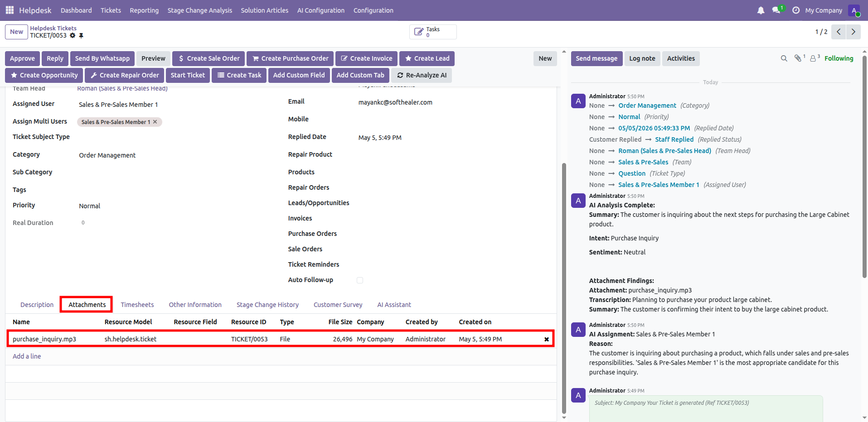Click Add Custom Field button
868x422 pixels.
pyautogui.click(x=299, y=75)
